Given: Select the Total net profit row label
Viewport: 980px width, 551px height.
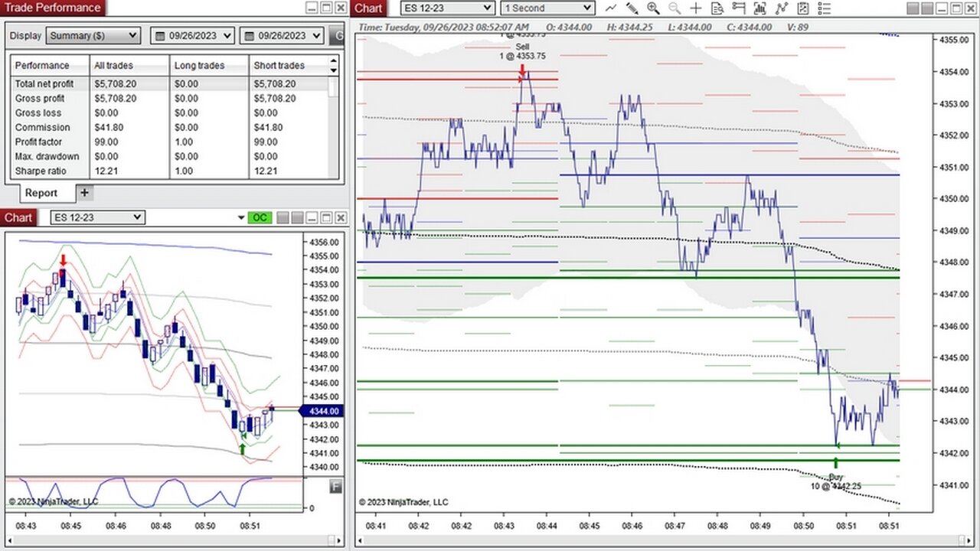Looking at the screenshot, I should 44,83.
